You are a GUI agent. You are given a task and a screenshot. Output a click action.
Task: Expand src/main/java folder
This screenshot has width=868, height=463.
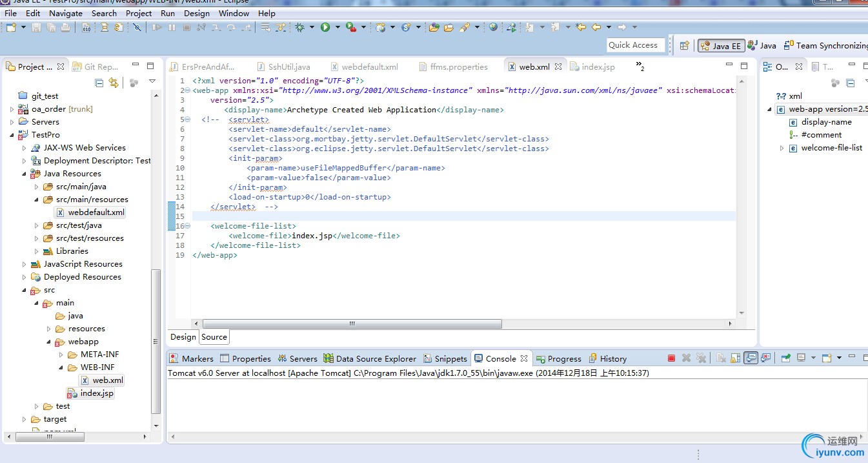[37, 187]
